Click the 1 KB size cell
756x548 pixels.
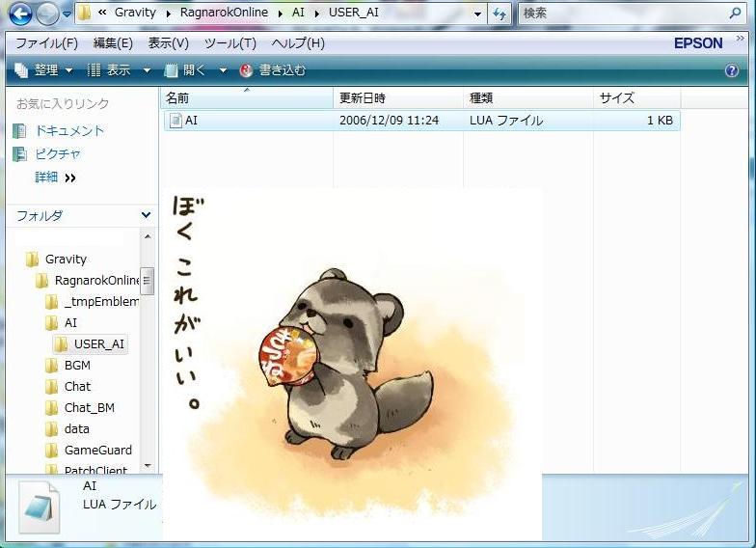660,120
